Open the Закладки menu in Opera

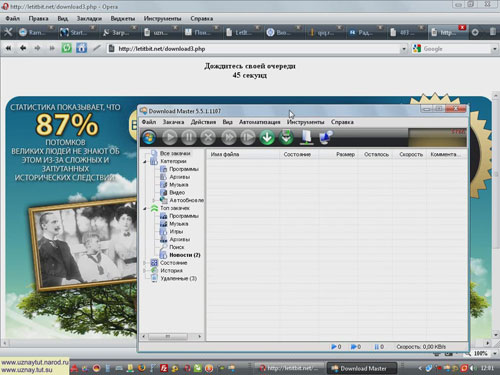pos(89,18)
